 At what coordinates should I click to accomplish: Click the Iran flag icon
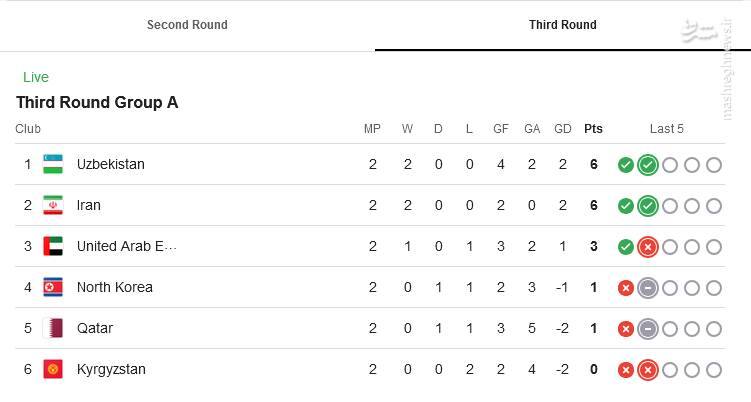(53, 205)
